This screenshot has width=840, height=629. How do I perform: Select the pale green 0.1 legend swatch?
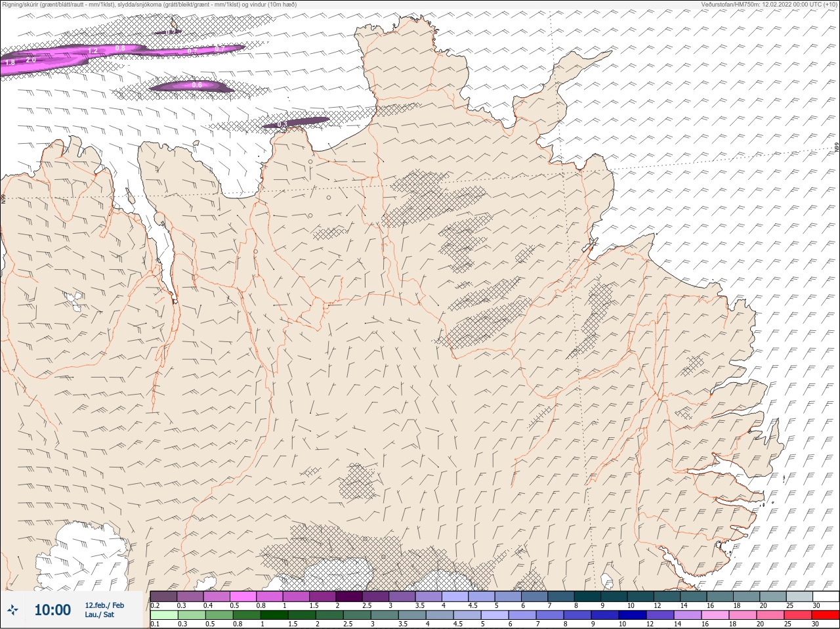pyautogui.click(x=163, y=615)
